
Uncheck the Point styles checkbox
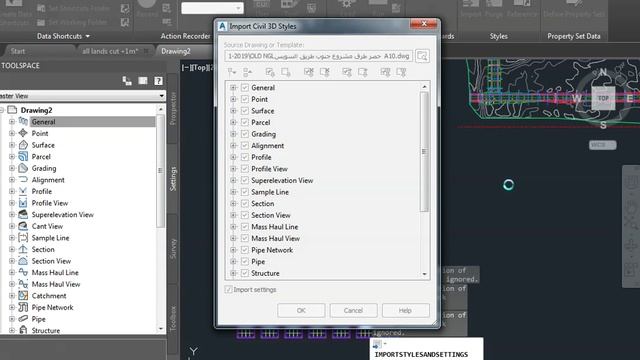(x=245, y=99)
